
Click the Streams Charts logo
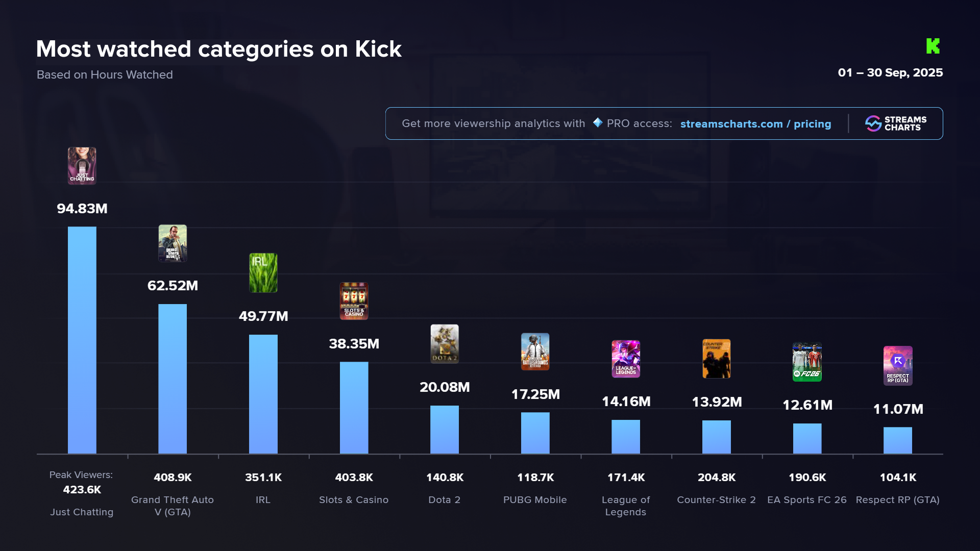coord(896,123)
